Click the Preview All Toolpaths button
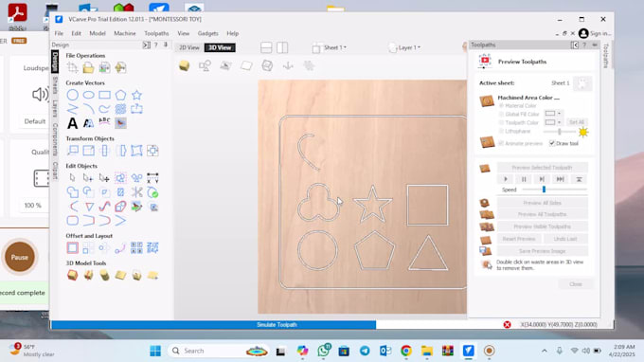The height and width of the screenshot is (362, 644). [x=542, y=214]
